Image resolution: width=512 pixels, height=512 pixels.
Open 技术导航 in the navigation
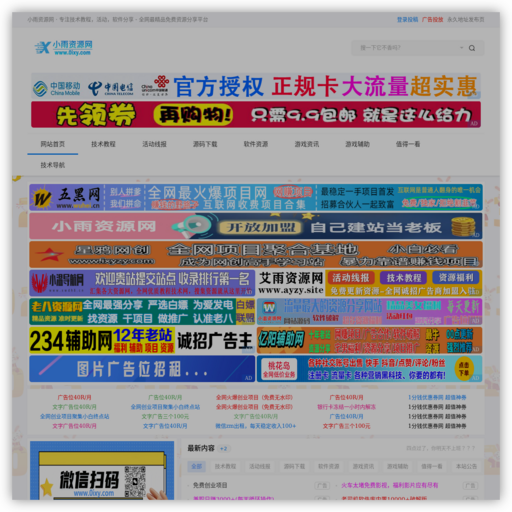pyautogui.click(x=53, y=165)
